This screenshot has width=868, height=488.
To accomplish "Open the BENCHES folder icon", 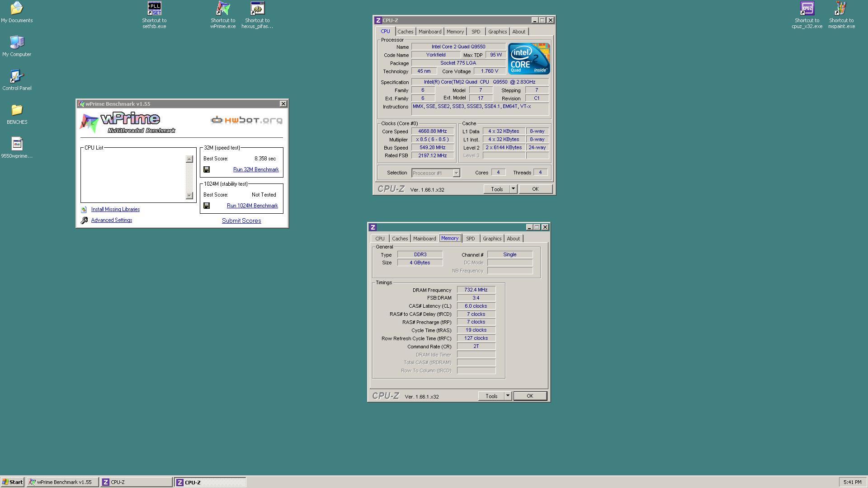I will [17, 110].
